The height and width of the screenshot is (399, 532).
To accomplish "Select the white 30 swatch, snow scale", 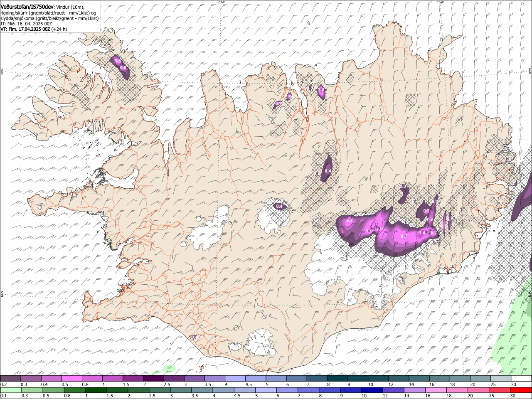I will pyautogui.click(x=521, y=378).
